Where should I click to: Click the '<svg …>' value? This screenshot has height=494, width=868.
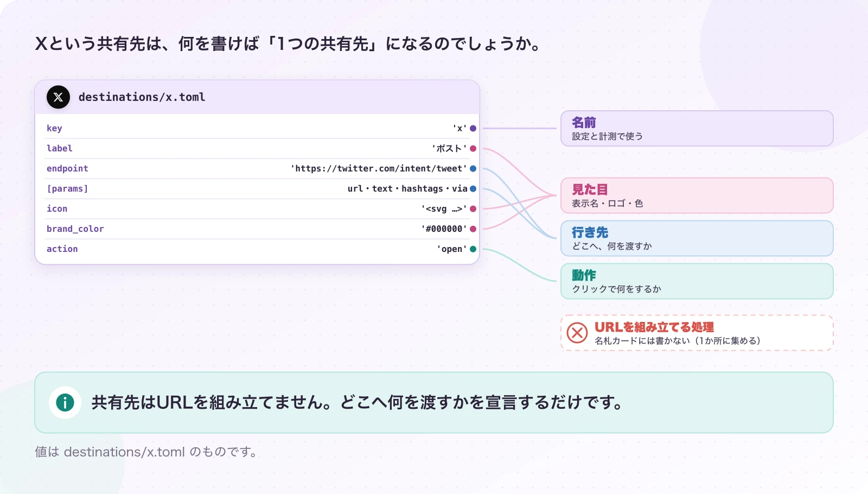coord(444,209)
